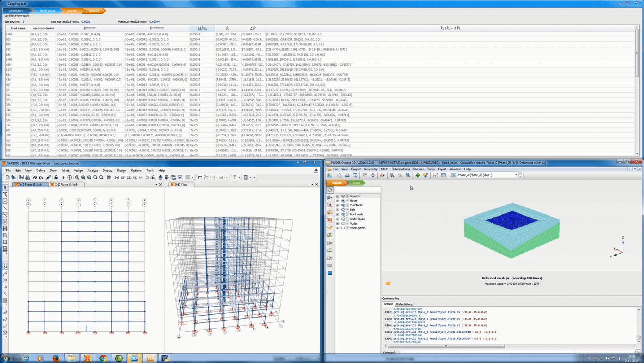Toggle the Plates checkbox in the model explorer
This screenshot has width=644, height=363.
coord(347,200)
